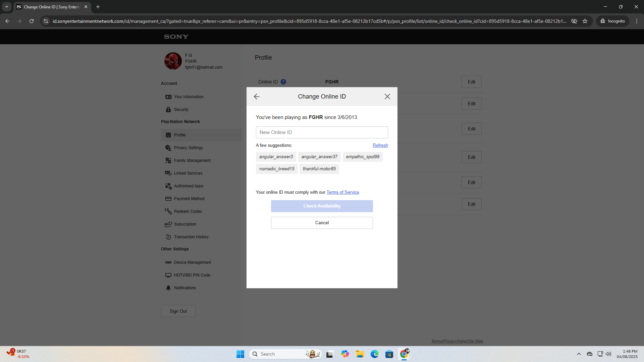Click the back arrow in Change Online ID dialog
This screenshot has height=362, width=644.
pyautogui.click(x=257, y=97)
